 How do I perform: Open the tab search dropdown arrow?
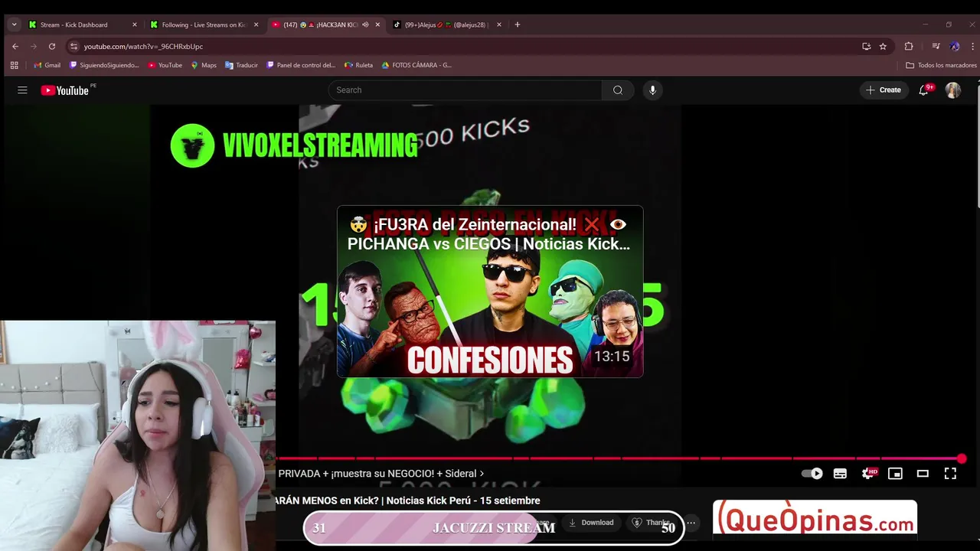[x=14, y=24]
